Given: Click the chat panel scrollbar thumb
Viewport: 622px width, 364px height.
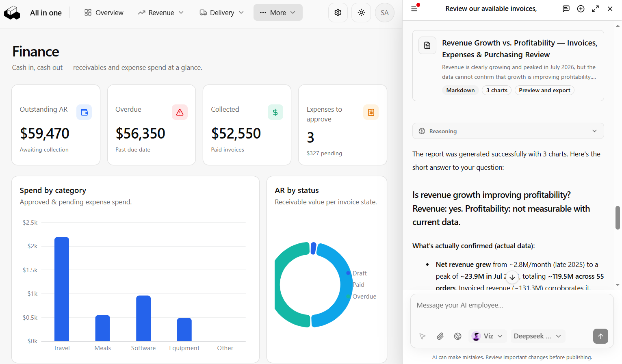Looking at the screenshot, I should coord(618,218).
